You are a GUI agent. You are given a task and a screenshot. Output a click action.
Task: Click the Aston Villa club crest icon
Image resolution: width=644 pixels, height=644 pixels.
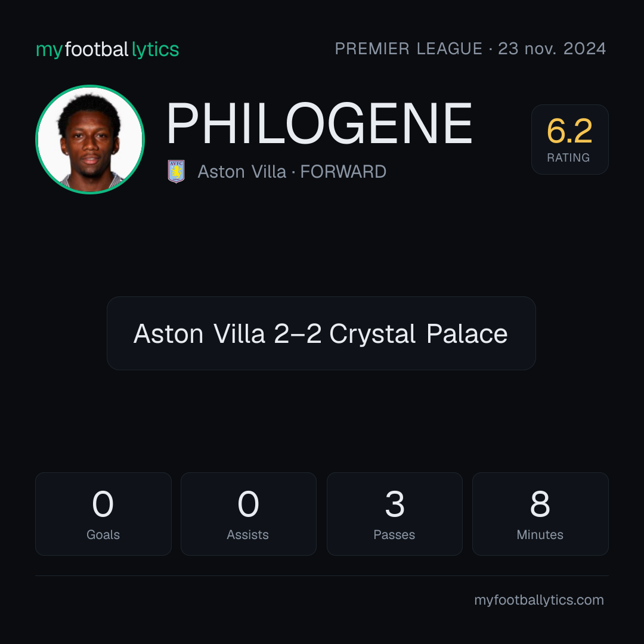(x=176, y=171)
